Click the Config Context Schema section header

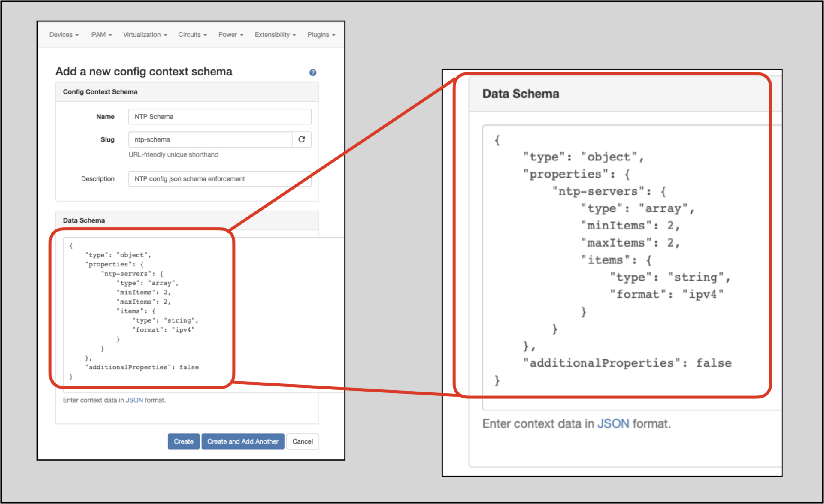100,91
